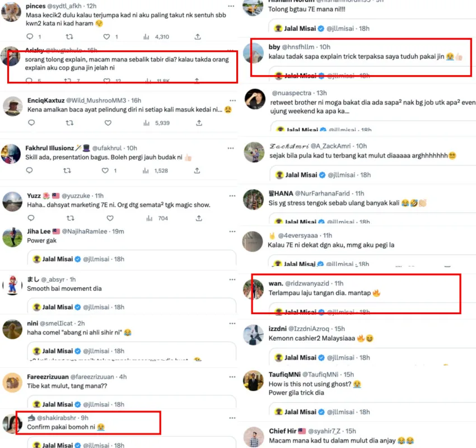Open the @ufakhrul profile handle
The width and height of the screenshot is (476, 448).
pyautogui.click(x=107, y=148)
